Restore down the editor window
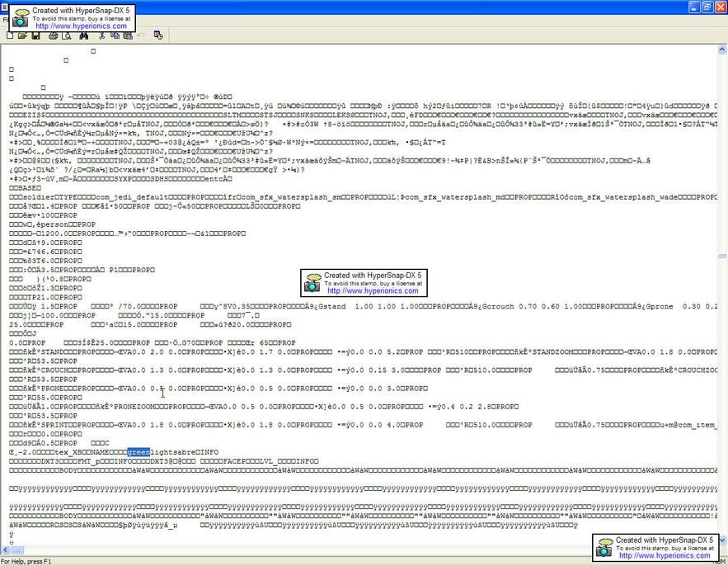 (707, 7)
